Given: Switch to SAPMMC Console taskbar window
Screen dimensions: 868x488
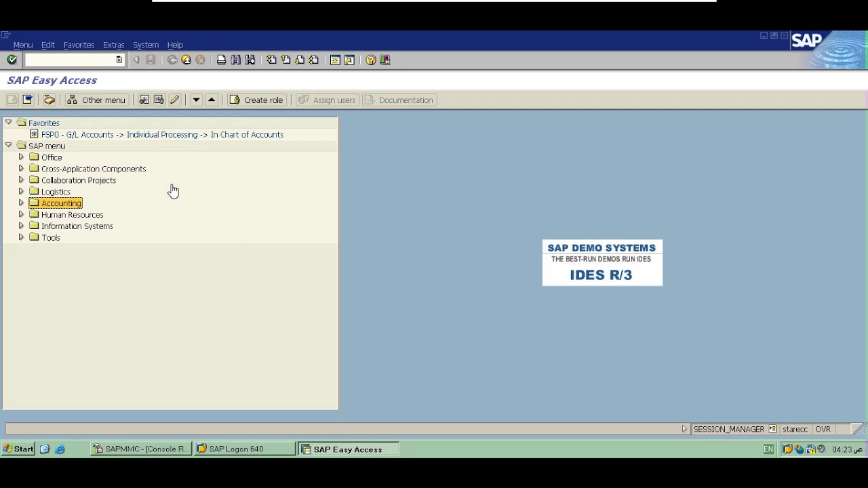Looking at the screenshot, I should [x=142, y=449].
